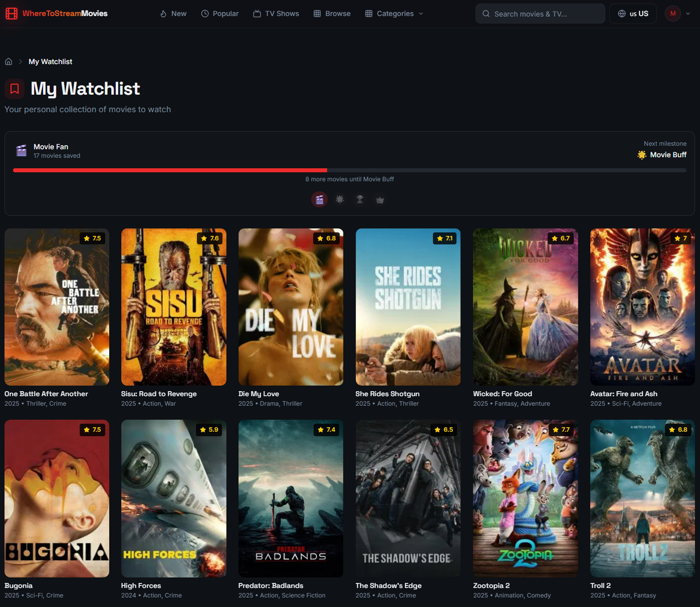Click the star milestone badge

(x=339, y=199)
